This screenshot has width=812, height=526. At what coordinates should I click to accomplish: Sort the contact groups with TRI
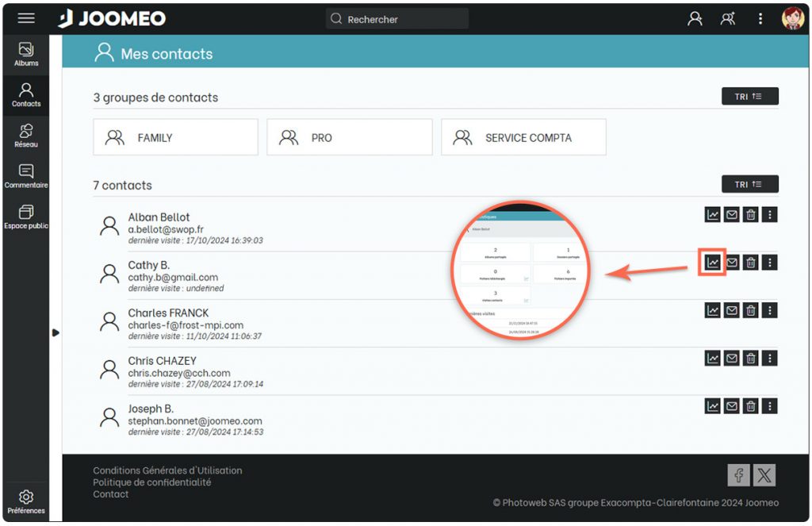(x=749, y=97)
